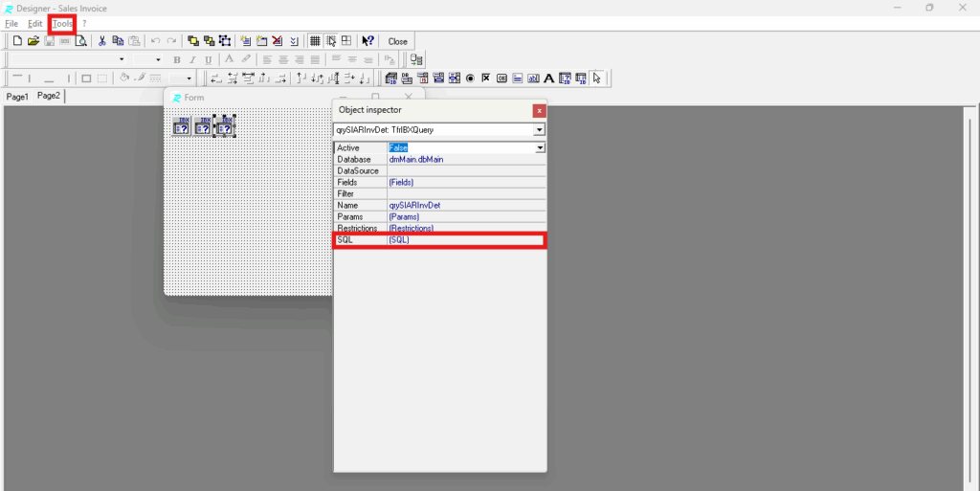Screen dimensions: 980x491
Task: Open the frame width dropdown
Action: point(189,78)
